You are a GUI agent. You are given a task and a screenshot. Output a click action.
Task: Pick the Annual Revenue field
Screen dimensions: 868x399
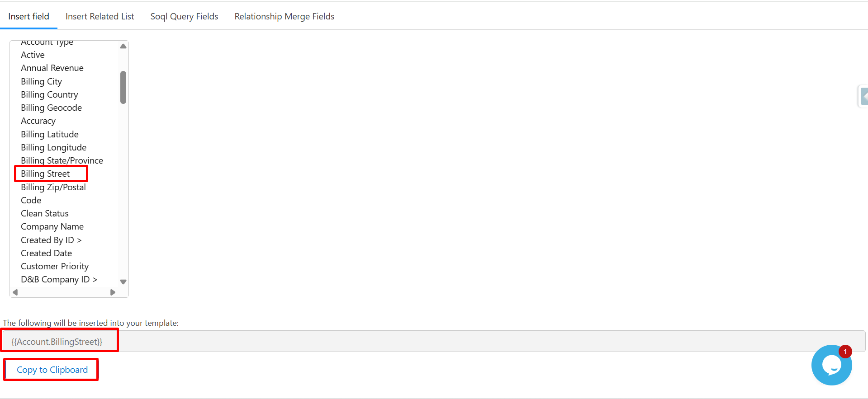(52, 68)
